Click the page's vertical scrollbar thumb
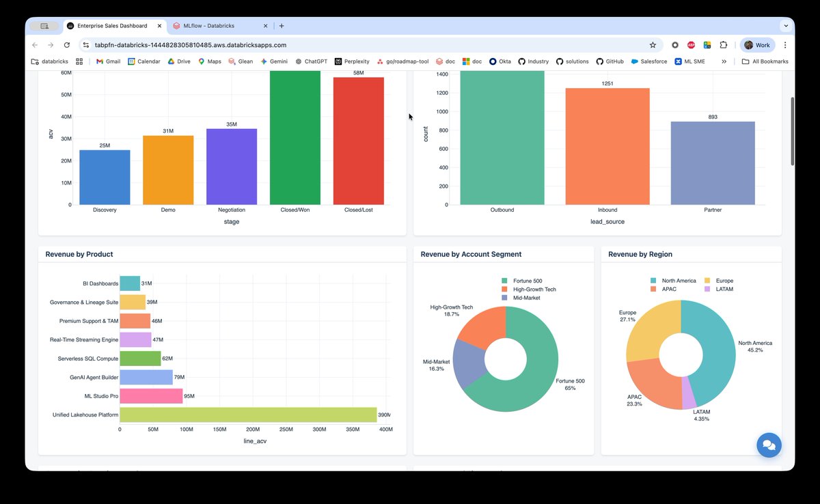820x504 pixels. [x=792, y=130]
